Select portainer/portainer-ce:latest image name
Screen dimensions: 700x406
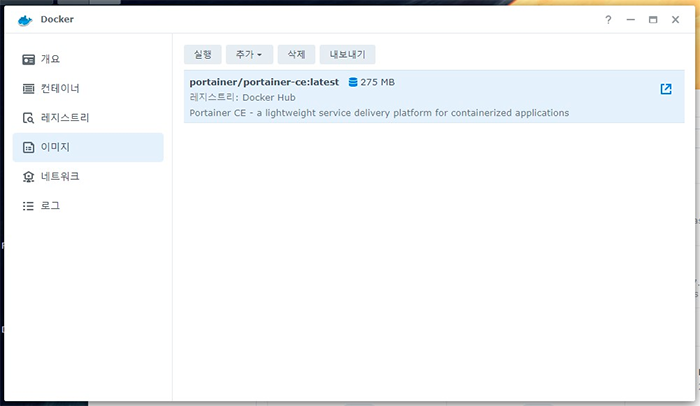[x=264, y=82]
